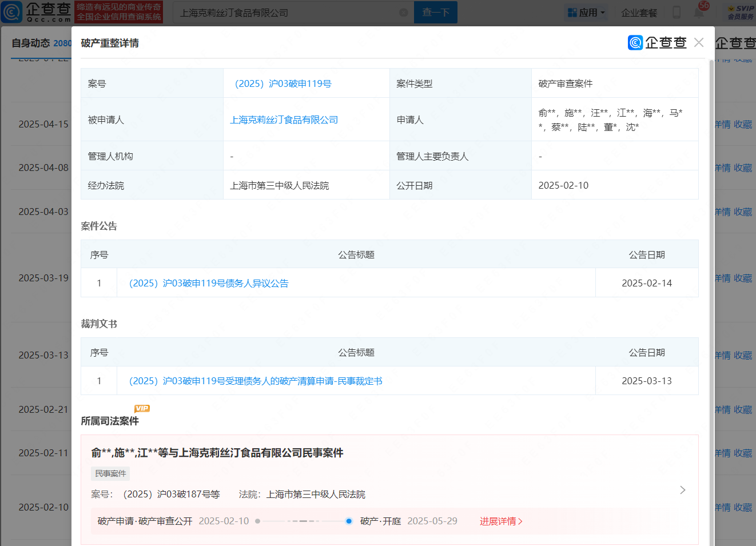
Task: Open 上海克莉丝汀食品有限公司 respondent link
Action: [x=284, y=119]
